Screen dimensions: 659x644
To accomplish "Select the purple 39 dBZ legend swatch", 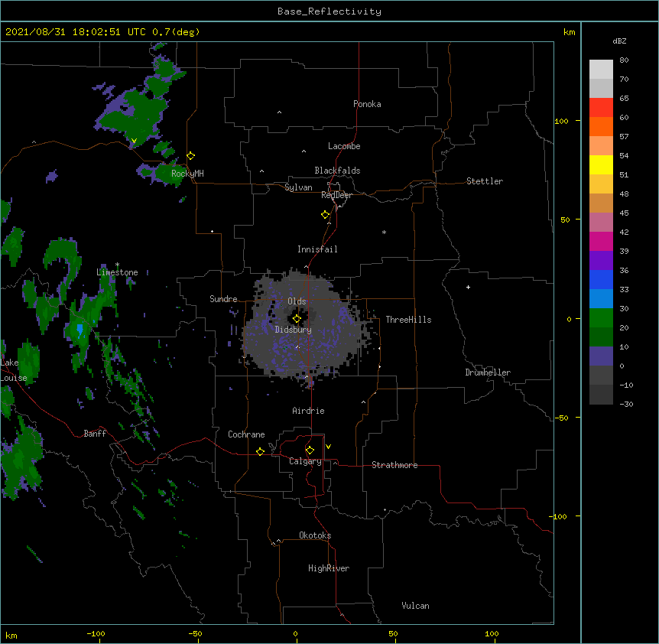I will 601,260.
